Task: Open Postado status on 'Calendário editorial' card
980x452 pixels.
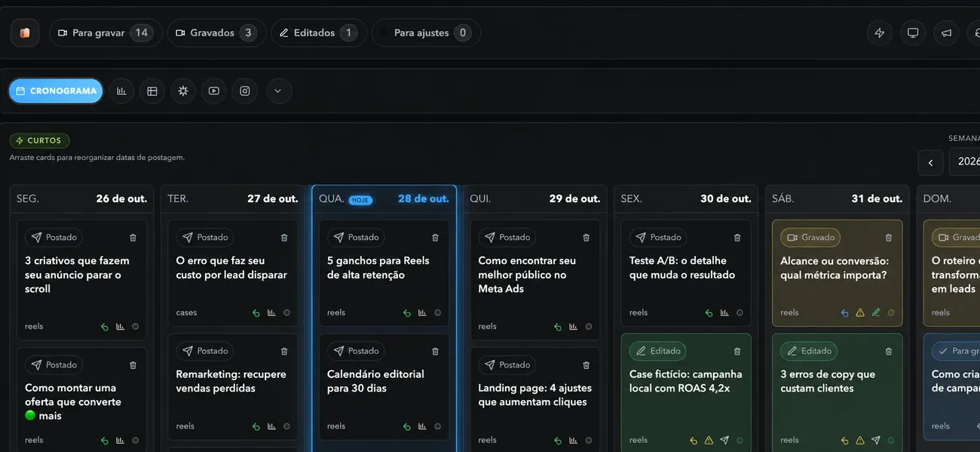Action: tap(356, 351)
